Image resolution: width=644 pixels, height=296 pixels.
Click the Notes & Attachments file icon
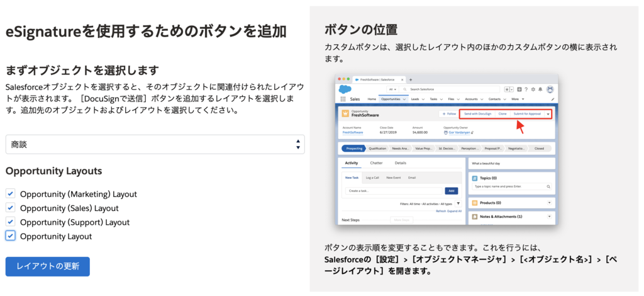point(475,216)
